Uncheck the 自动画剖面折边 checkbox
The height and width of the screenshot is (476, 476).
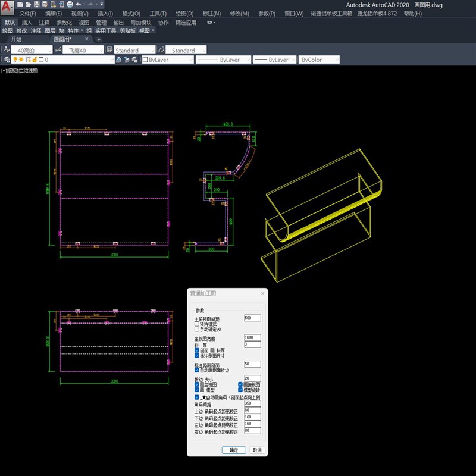[197, 370]
